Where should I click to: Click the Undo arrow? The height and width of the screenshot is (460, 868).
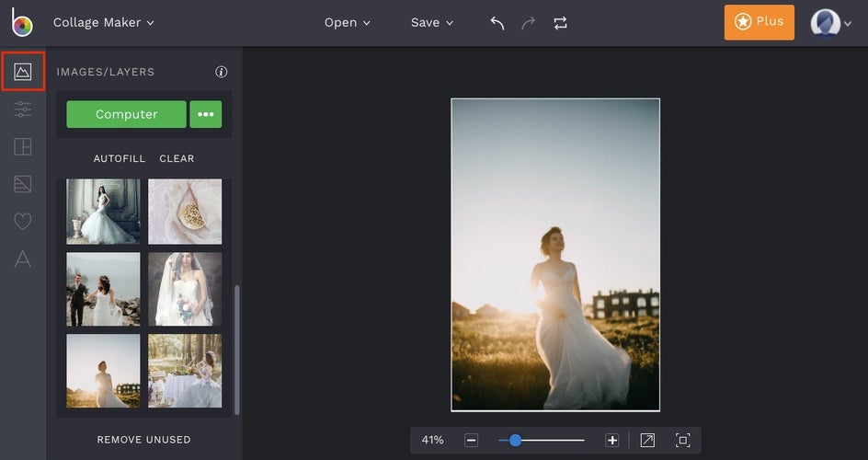(x=497, y=23)
